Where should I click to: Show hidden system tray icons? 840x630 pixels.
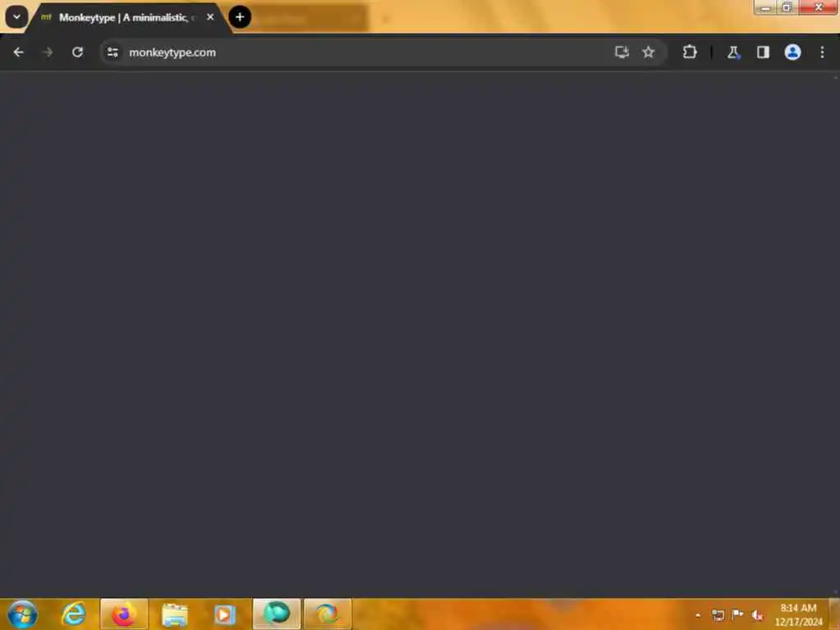[x=697, y=615]
